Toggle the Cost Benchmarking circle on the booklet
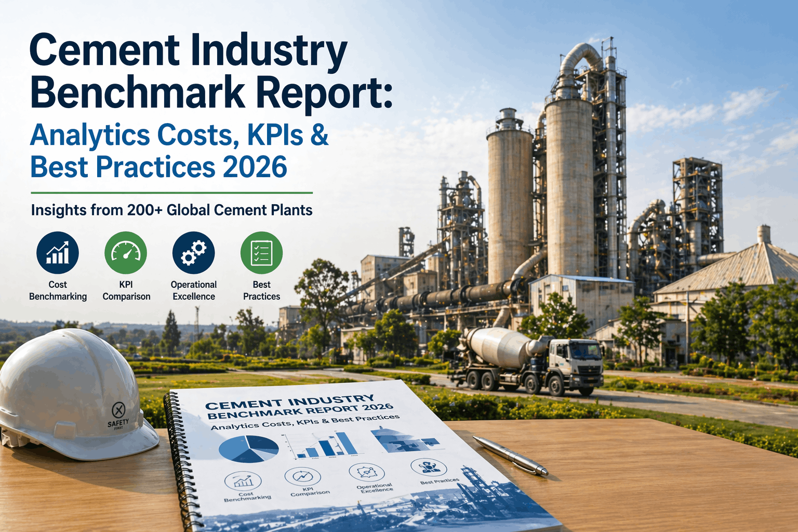 pyautogui.click(x=244, y=482)
